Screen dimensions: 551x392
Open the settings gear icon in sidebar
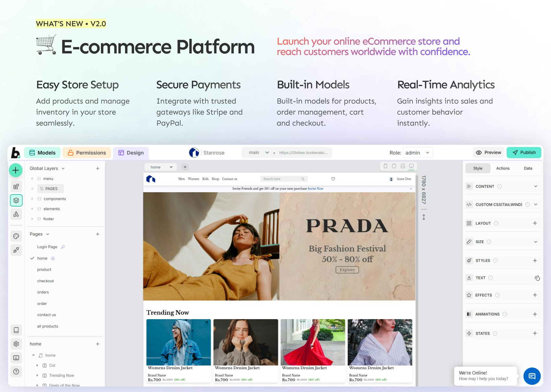coord(16,344)
